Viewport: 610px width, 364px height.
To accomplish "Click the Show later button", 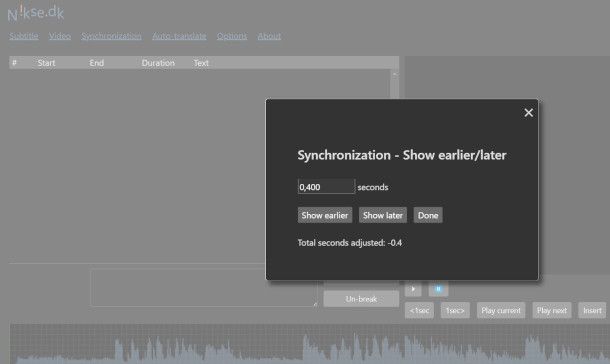I will (x=383, y=215).
